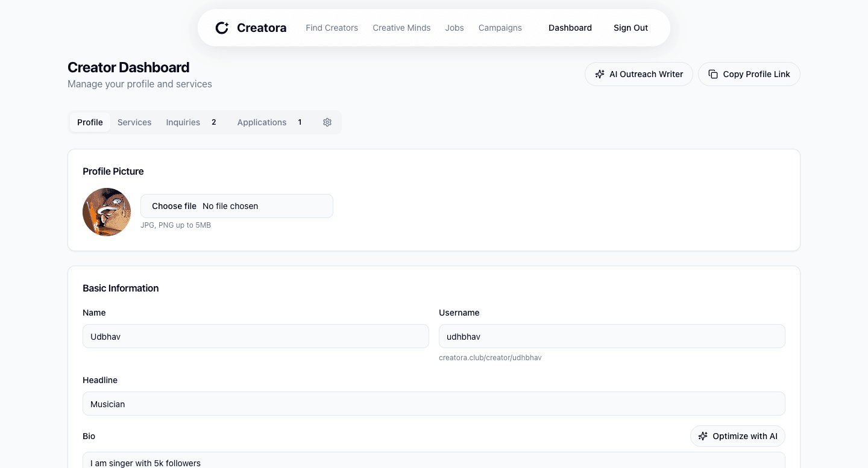Image resolution: width=868 pixels, height=468 pixels.
Task: Select the Profile tab
Action: tap(90, 122)
